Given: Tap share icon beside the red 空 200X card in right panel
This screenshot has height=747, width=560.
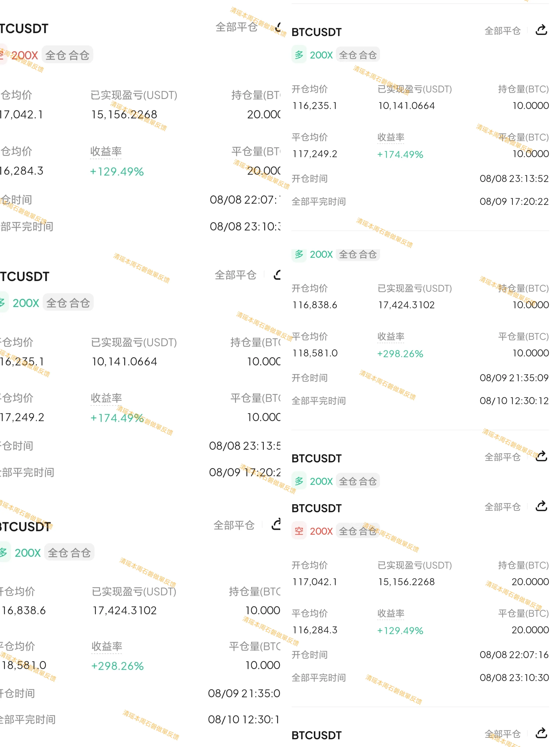Looking at the screenshot, I should 541,506.
